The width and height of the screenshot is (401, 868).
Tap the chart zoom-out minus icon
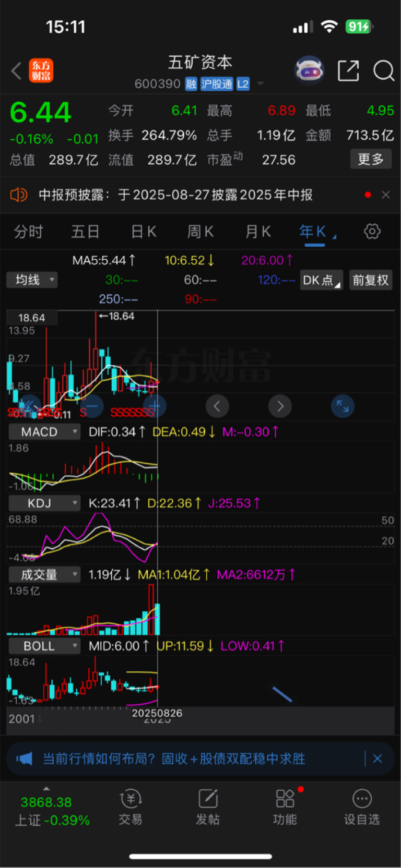[92, 406]
